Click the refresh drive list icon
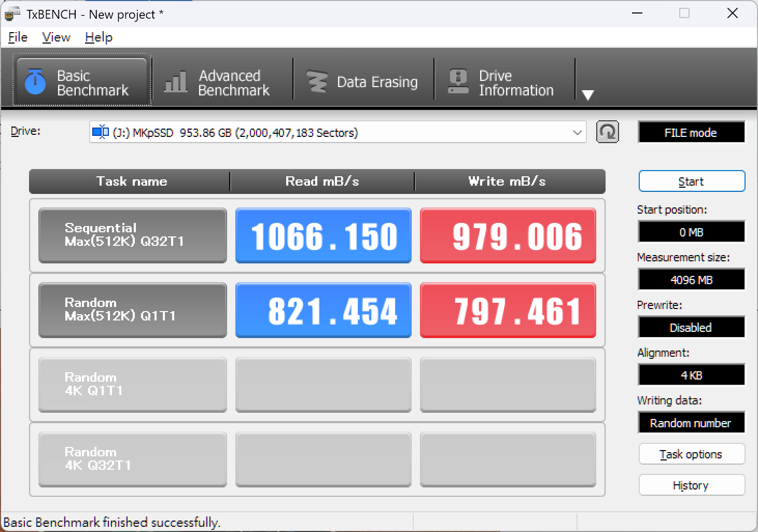The width and height of the screenshot is (758, 532). (x=607, y=132)
